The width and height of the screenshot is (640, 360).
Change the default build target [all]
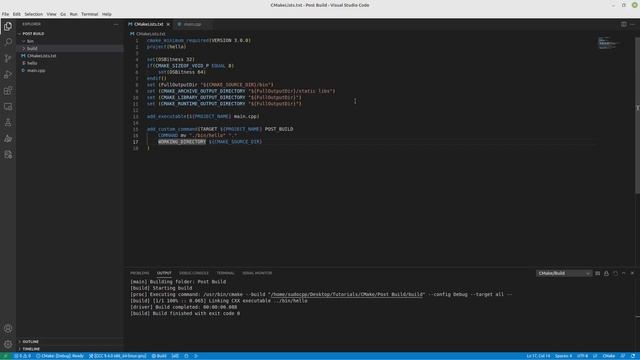point(175,356)
